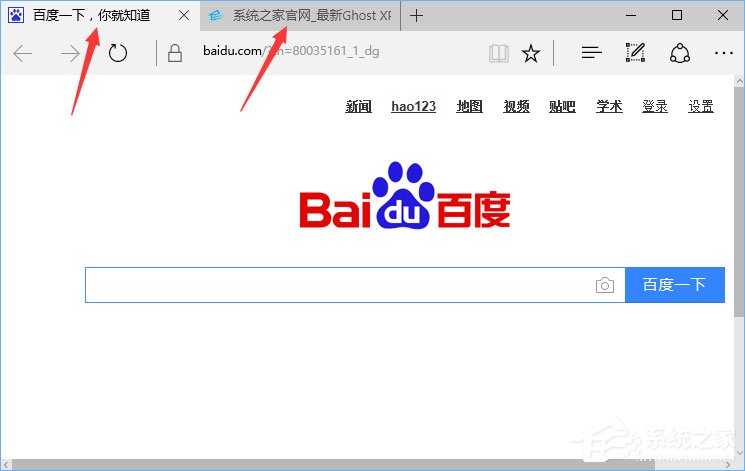Viewport: 745px width, 471px height.
Task: Click the 设置 settings link
Action: [700, 107]
